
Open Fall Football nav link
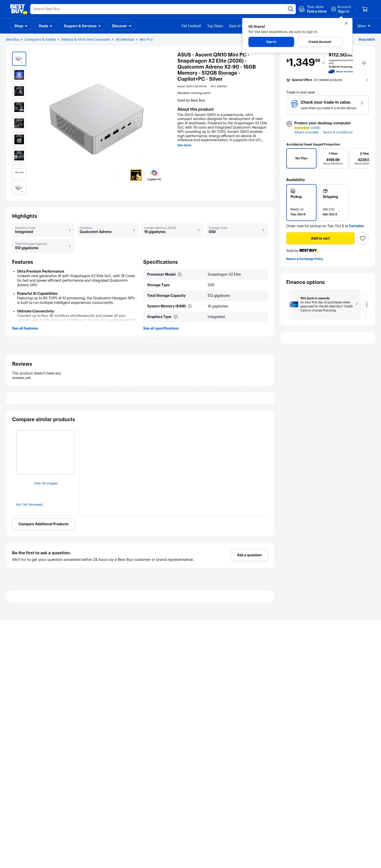click(x=191, y=26)
